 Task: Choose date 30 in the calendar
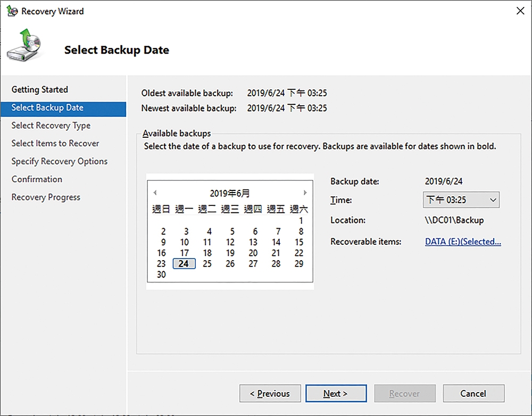click(162, 274)
